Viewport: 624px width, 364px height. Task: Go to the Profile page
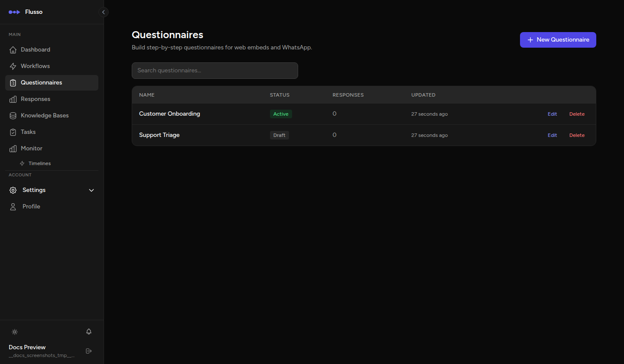pyautogui.click(x=52, y=207)
